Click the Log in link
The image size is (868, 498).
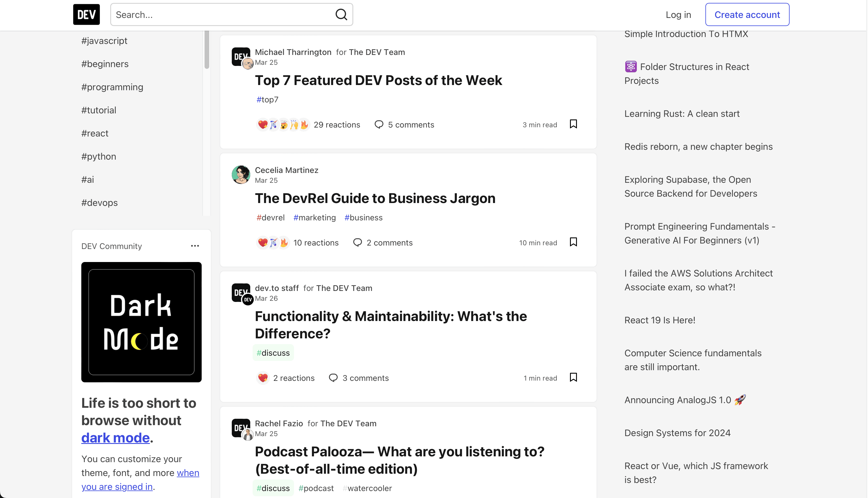678,15
